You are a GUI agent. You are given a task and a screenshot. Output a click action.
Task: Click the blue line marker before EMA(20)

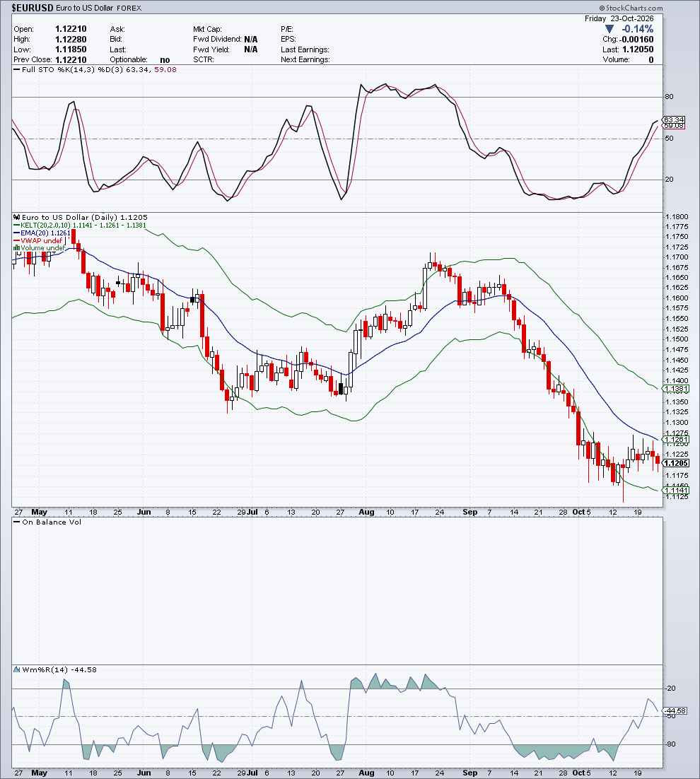(17, 233)
